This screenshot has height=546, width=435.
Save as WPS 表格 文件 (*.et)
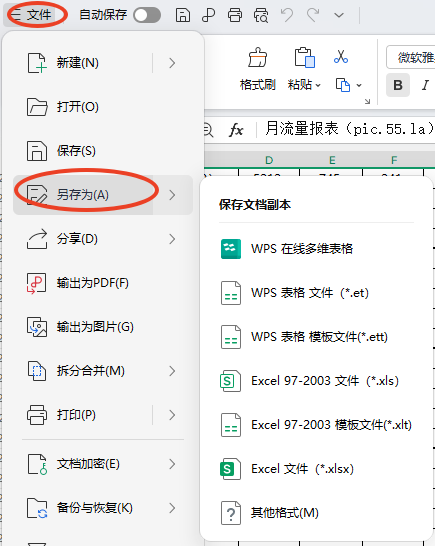pos(316,293)
